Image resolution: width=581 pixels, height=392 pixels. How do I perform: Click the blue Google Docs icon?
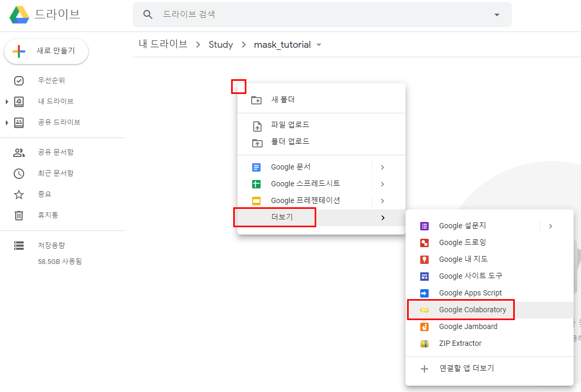coord(256,167)
